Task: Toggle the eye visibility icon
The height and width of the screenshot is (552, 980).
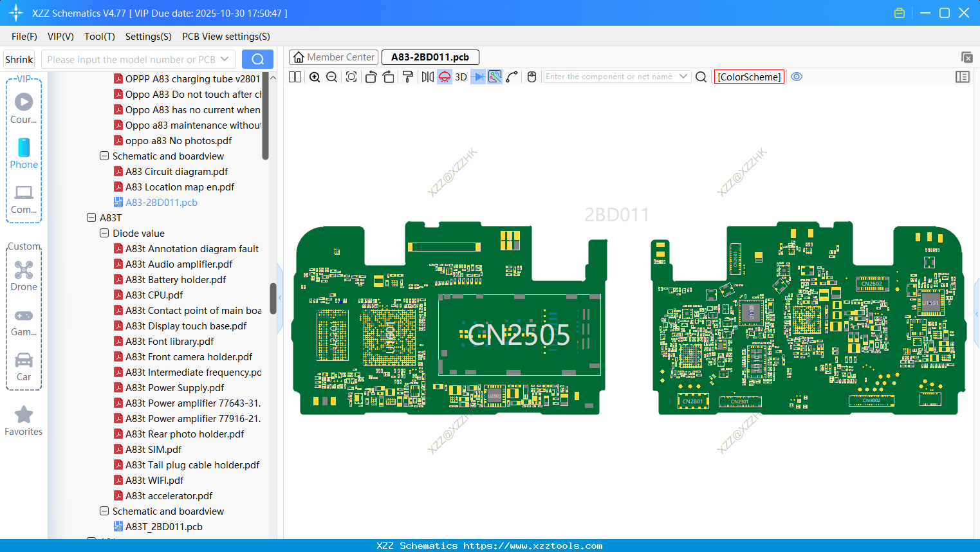Action: (797, 77)
